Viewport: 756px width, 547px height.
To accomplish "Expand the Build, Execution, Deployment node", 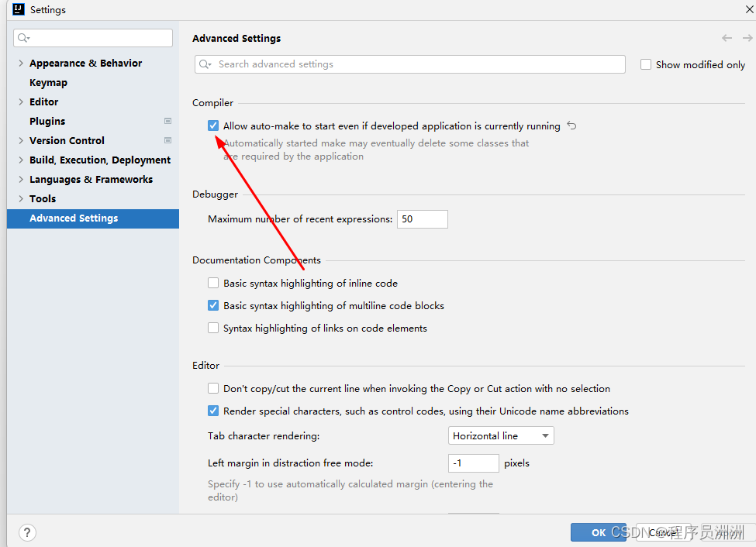I will point(21,160).
